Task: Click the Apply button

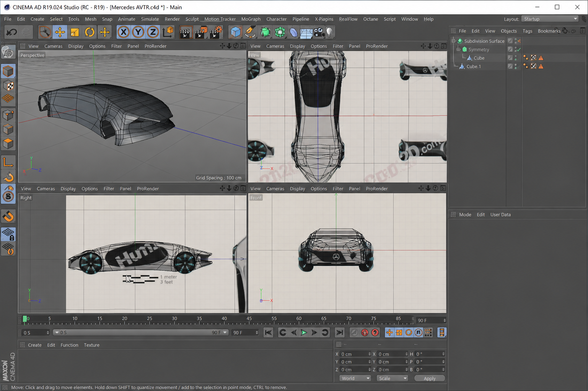Action: coord(430,378)
